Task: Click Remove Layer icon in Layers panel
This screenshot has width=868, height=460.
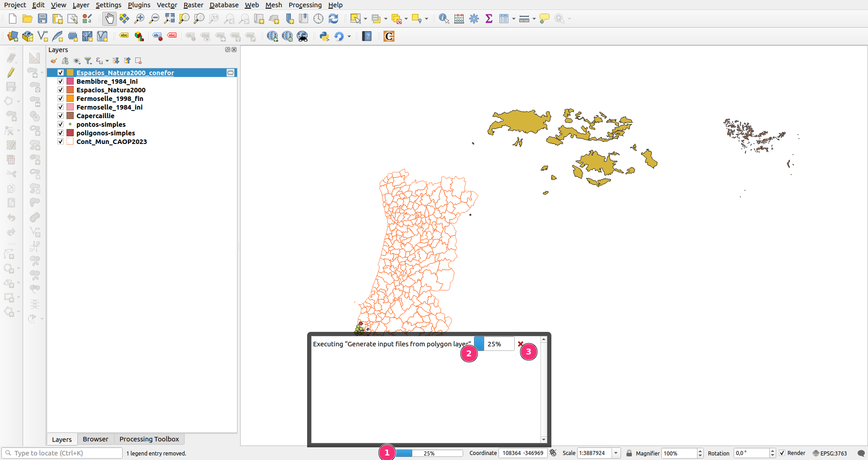Action: click(x=138, y=61)
